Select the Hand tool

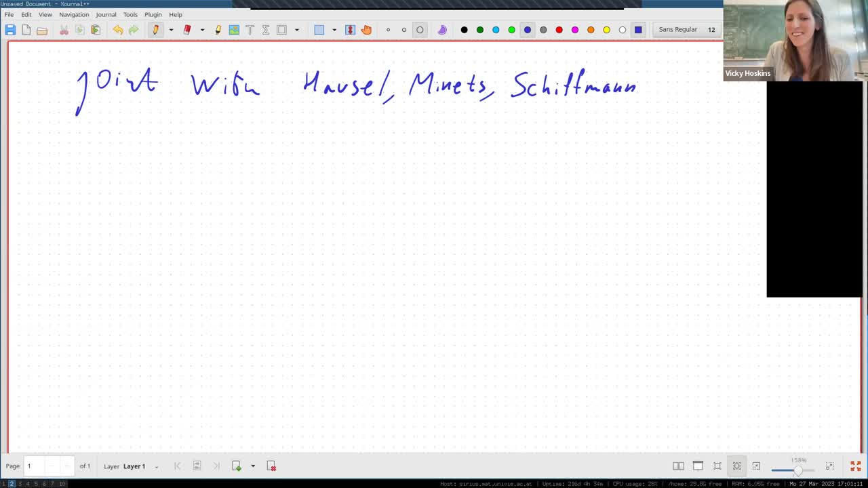click(x=367, y=30)
